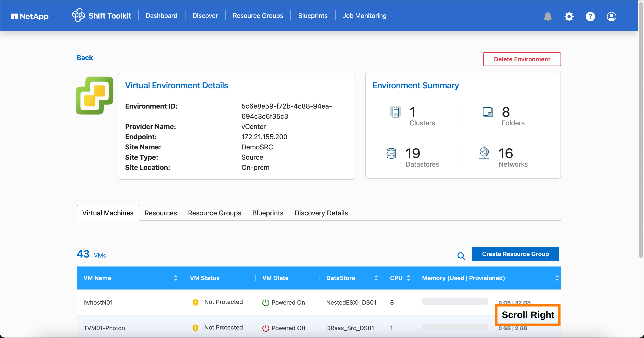Click the Folders summary icon
Screen dimensions: 644x338
click(487, 112)
